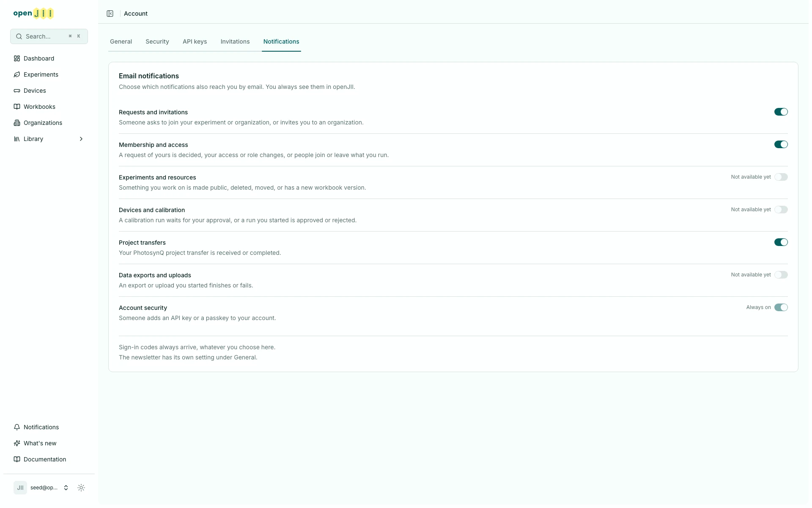Viewport: 812px width, 508px height.
Task: Click the Always on status text
Action: (x=758, y=307)
